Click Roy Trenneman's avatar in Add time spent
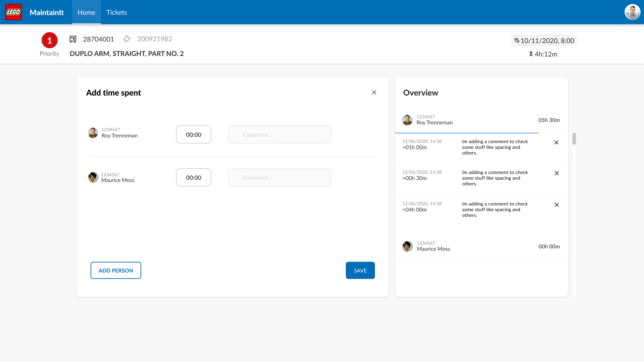Viewport: 644px width, 362px height. (x=93, y=133)
